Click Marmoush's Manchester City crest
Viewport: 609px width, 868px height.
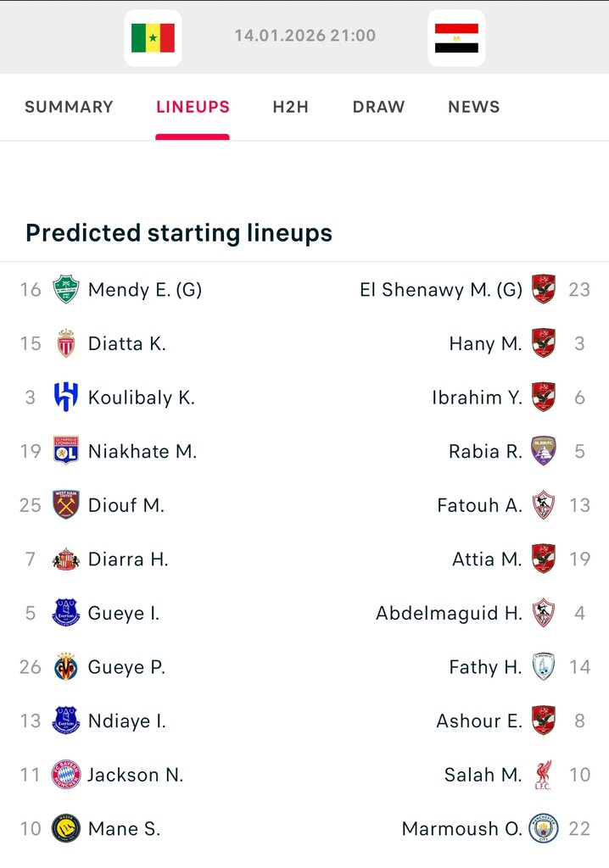tap(543, 828)
